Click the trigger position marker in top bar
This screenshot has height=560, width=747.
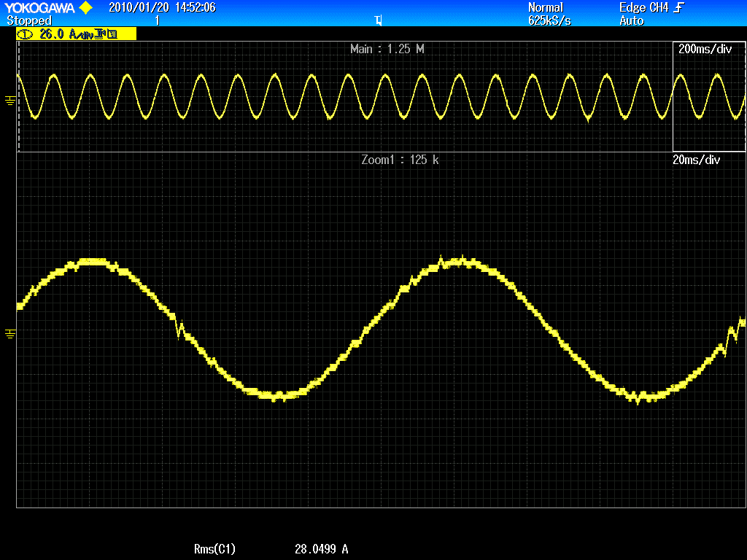point(378,20)
